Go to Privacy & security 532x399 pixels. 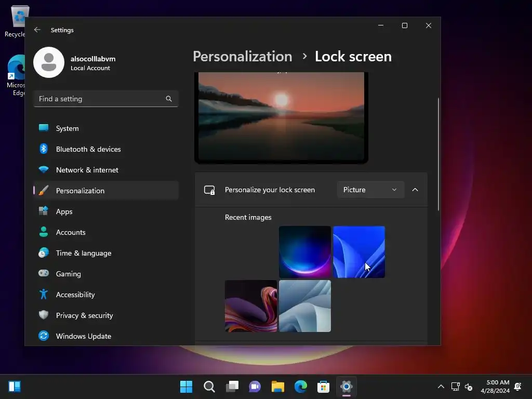[x=106, y=315]
